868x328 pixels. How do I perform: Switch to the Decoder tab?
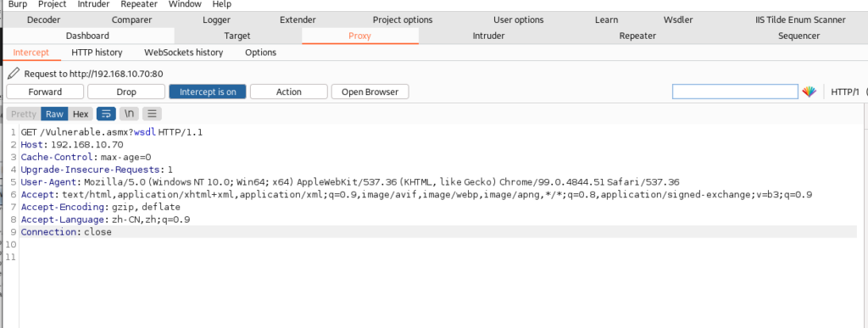point(44,19)
